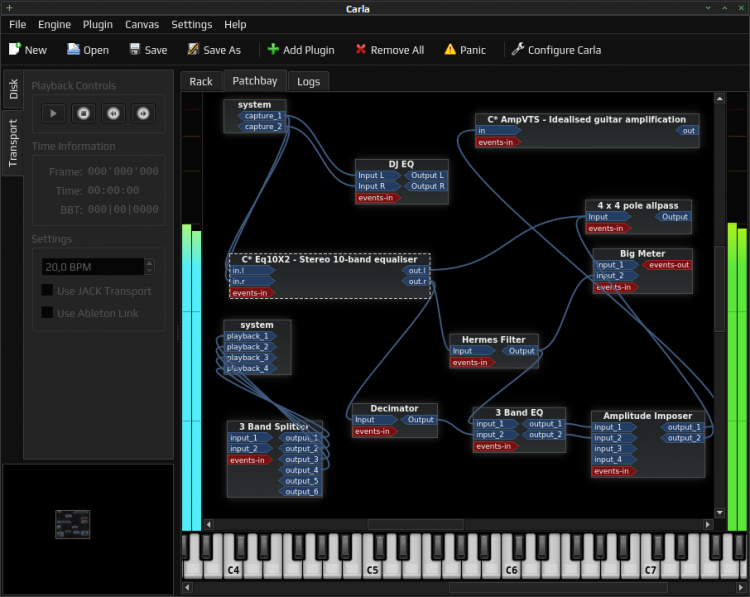750x597 pixels.
Task: Select the Decimator plugin box title
Action: click(x=394, y=409)
